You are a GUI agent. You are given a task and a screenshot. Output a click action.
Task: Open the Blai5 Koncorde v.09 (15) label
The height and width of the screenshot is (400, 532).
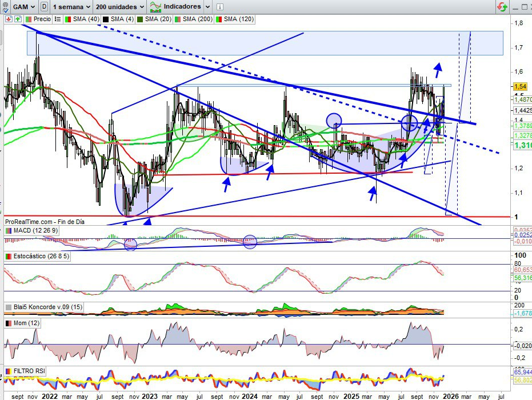48,307
